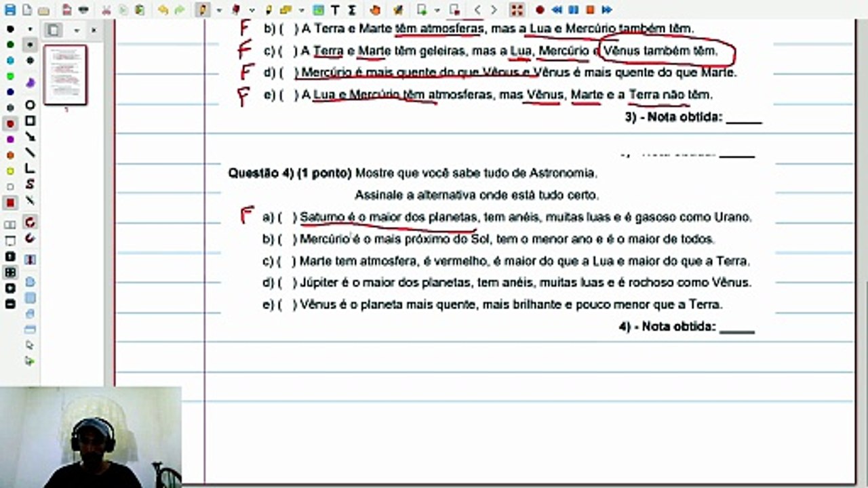Image resolution: width=868 pixels, height=488 pixels.
Task: Open a file with the folder icon
Action: click(x=43, y=11)
